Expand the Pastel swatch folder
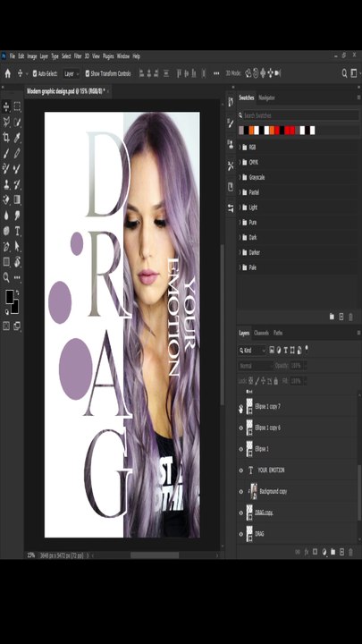362x644 pixels. tap(240, 192)
